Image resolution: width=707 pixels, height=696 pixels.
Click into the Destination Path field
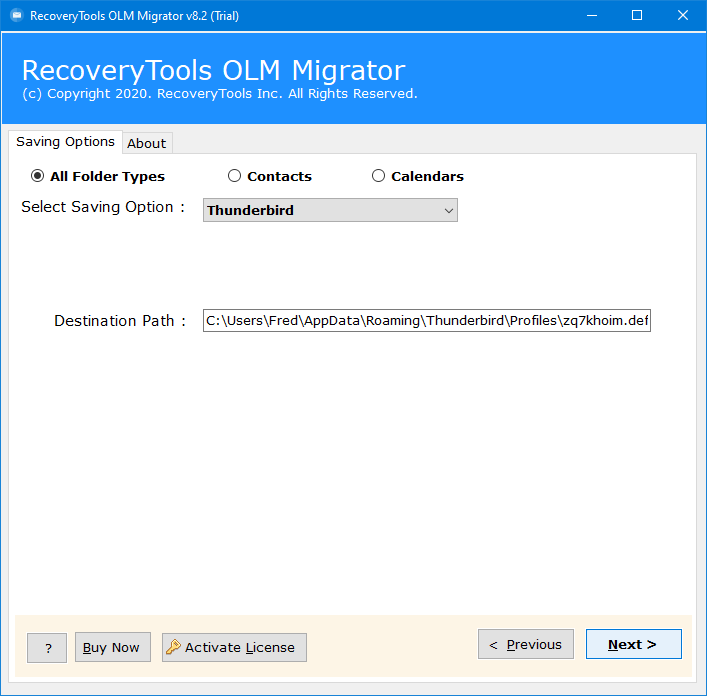point(427,321)
